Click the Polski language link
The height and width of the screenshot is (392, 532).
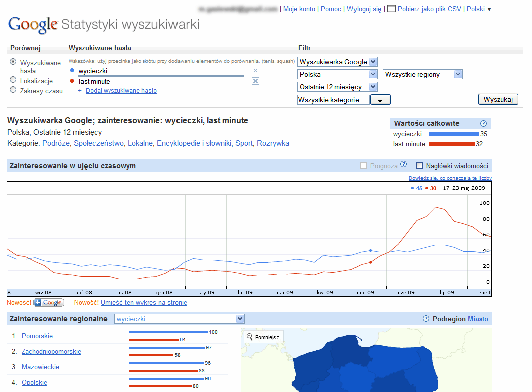point(476,9)
